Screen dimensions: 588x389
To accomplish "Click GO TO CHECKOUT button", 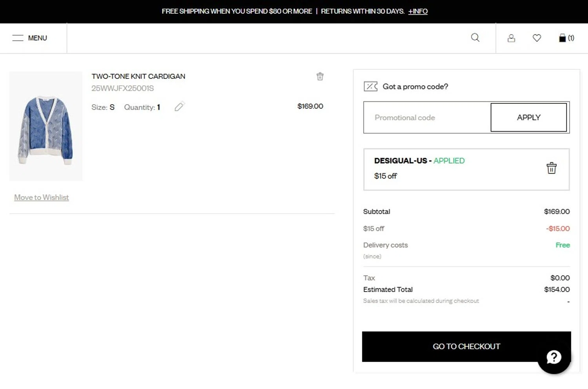I will [466, 347].
